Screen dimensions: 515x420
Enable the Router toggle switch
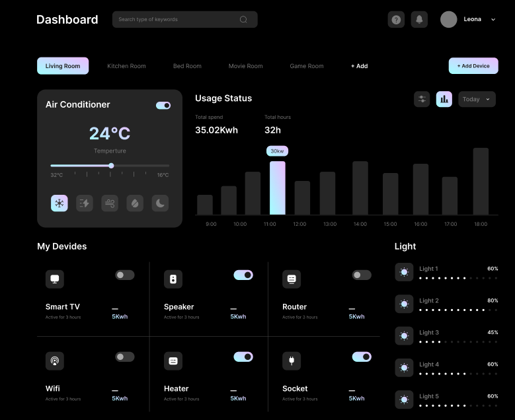[x=362, y=275]
